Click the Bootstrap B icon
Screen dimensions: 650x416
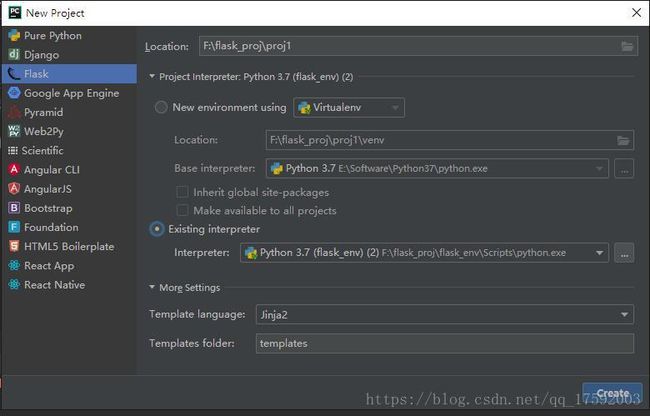click(x=14, y=208)
